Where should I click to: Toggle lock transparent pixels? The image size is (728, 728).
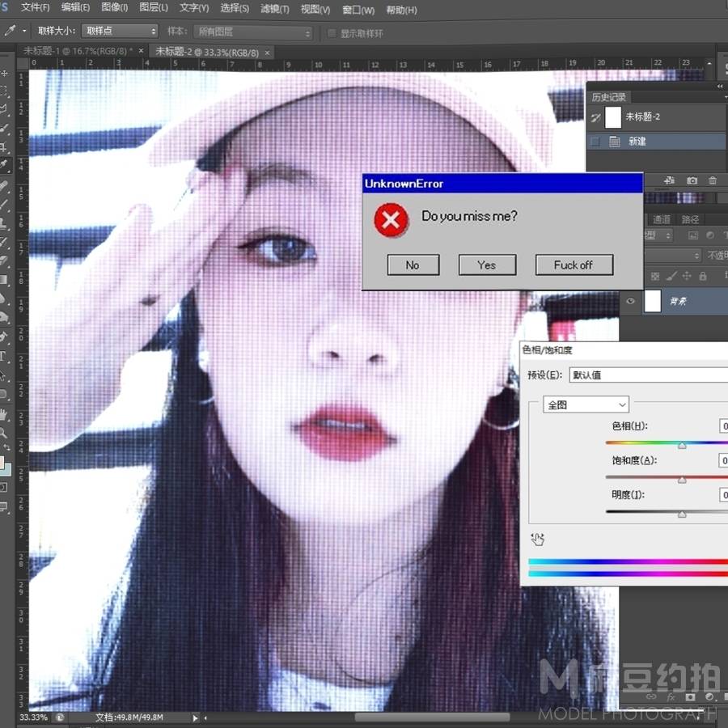tap(655, 277)
